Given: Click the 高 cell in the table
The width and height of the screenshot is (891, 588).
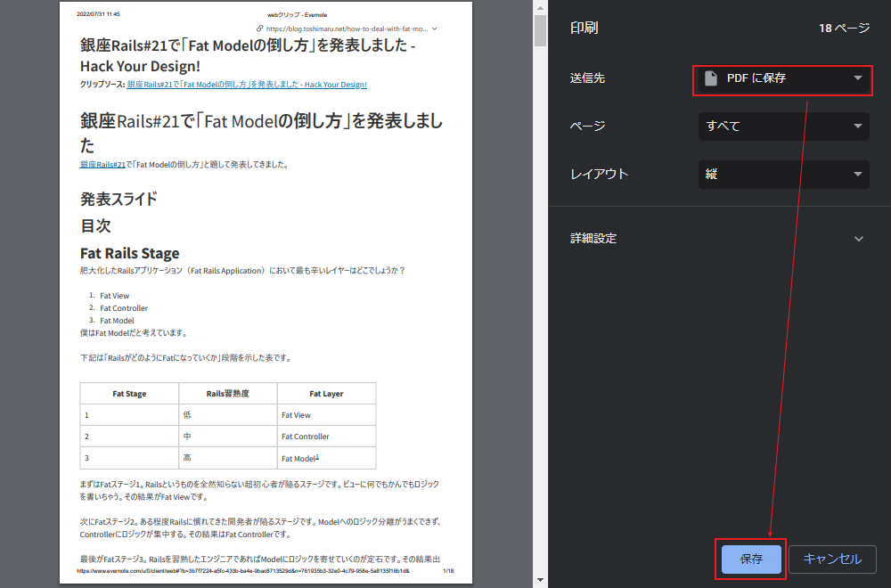Looking at the screenshot, I should tap(228, 458).
